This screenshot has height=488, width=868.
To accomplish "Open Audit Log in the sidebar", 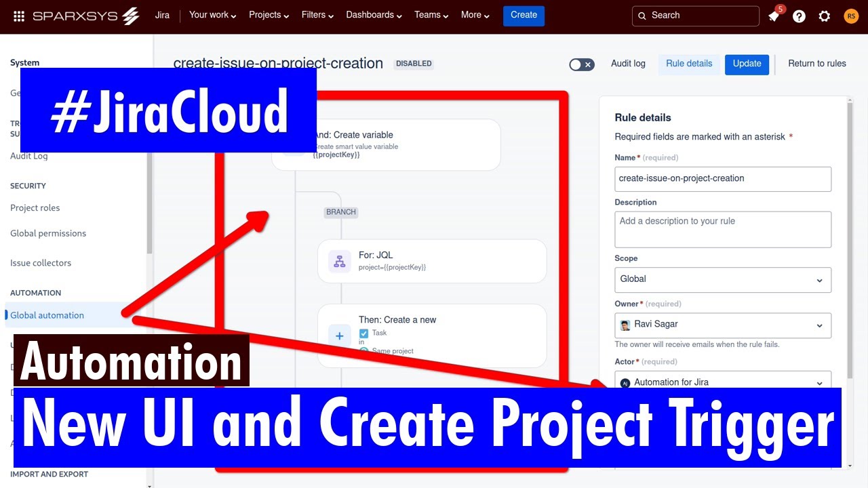I will (x=29, y=156).
